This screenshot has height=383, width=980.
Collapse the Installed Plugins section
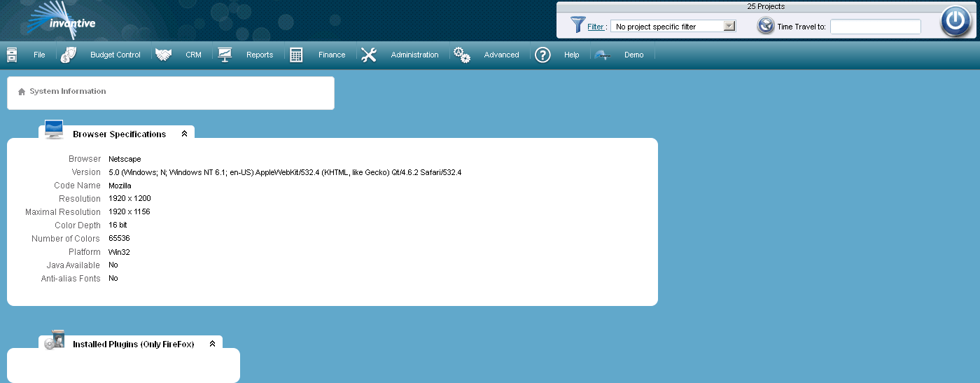(212, 344)
